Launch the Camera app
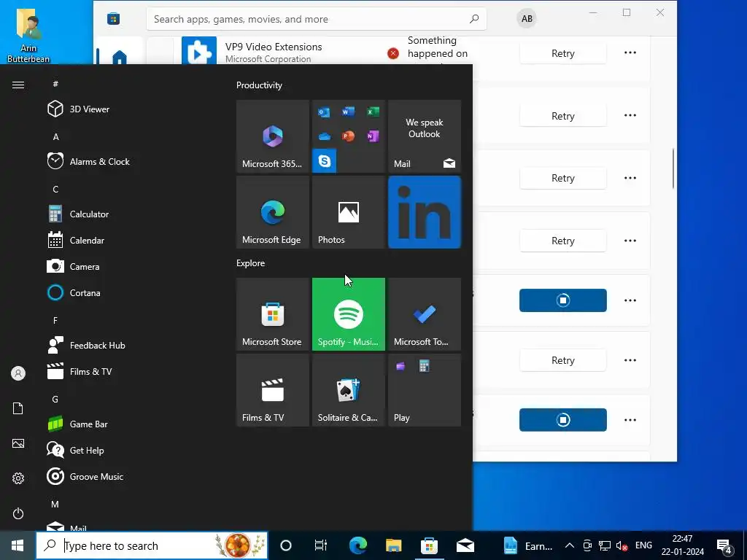This screenshot has width=747, height=560. [73, 267]
